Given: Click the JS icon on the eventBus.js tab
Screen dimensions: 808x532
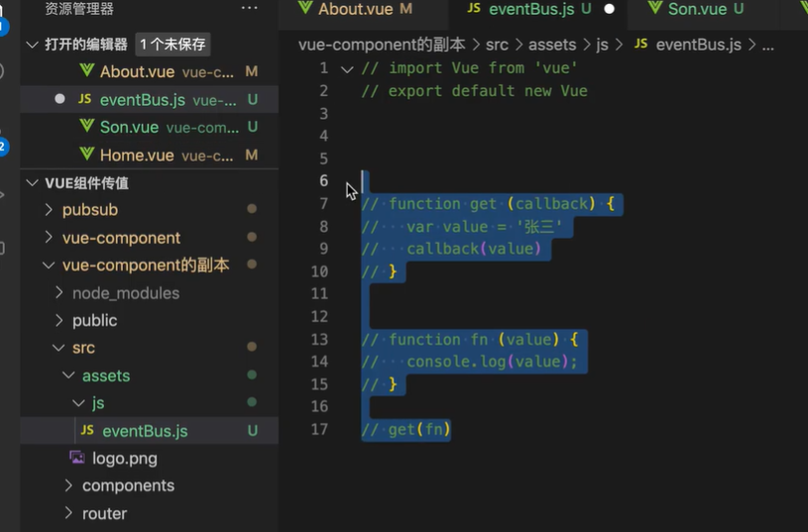Looking at the screenshot, I should [x=474, y=8].
